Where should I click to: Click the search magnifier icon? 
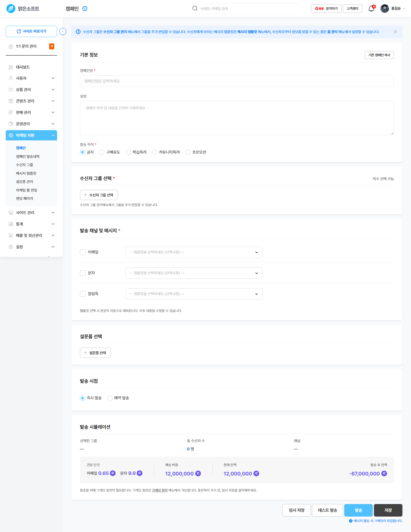click(195, 8)
